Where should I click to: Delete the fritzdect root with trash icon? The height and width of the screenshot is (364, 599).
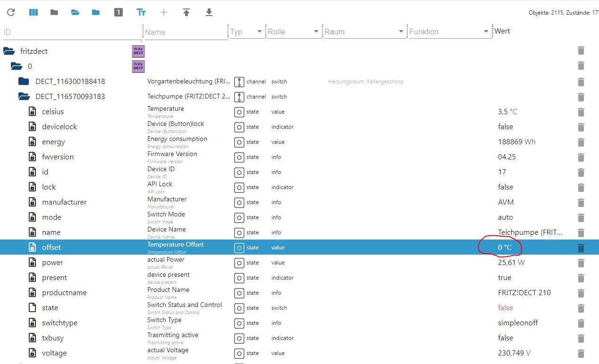[581, 51]
